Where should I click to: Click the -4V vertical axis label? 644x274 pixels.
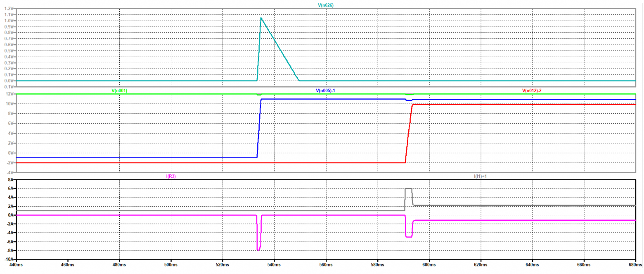[9, 172]
